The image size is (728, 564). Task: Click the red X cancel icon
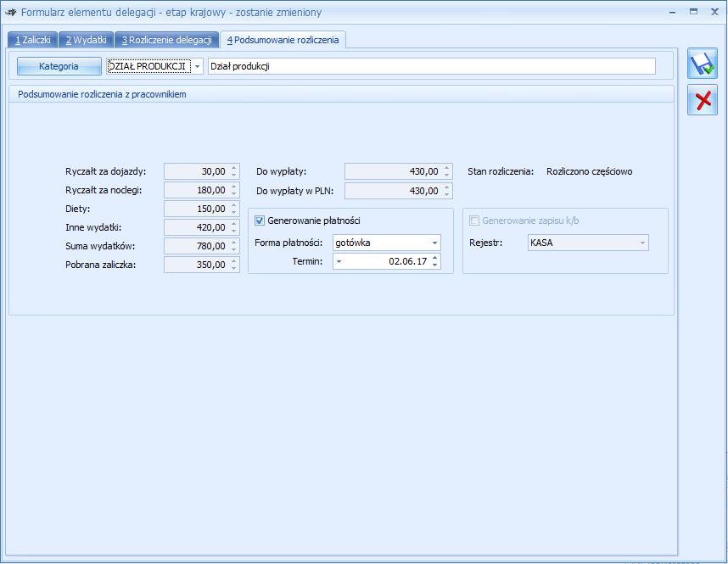click(x=703, y=100)
